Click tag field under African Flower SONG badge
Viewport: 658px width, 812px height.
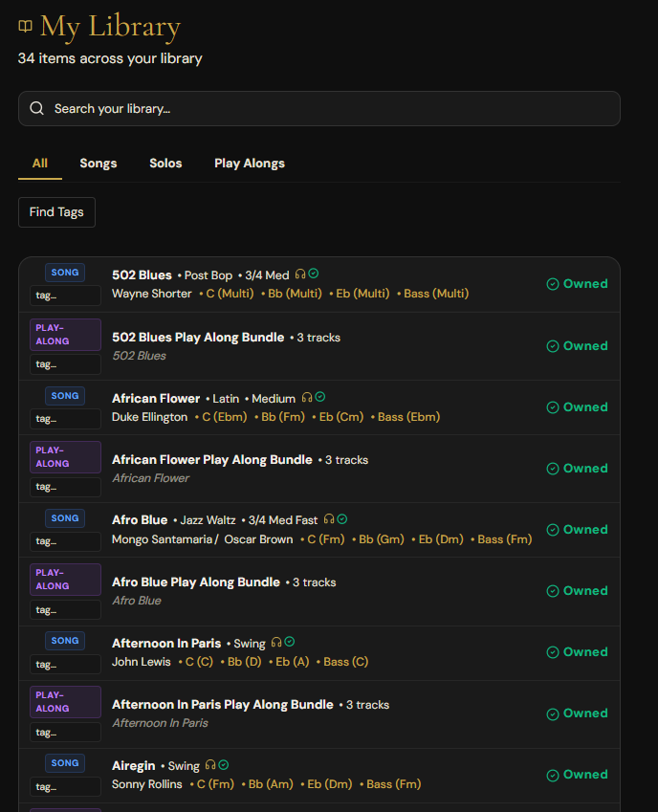(x=65, y=419)
